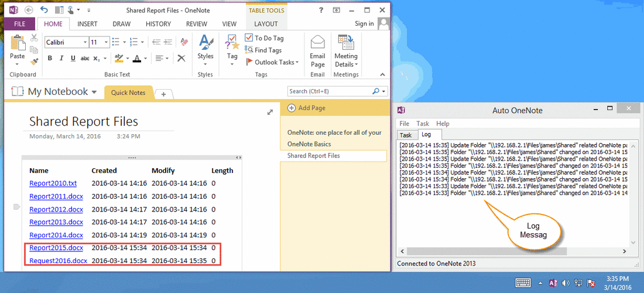Open the Request2016.docx link
Screen dimensions: 644x293
59,261
